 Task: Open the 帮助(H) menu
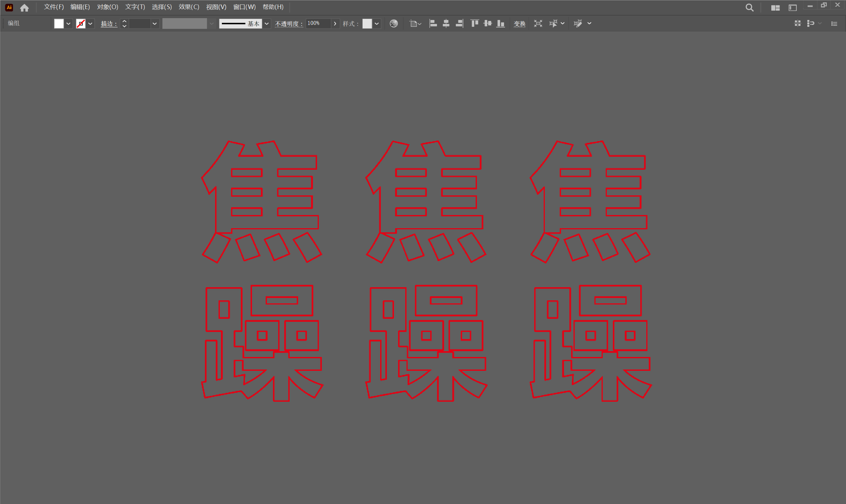pyautogui.click(x=273, y=7)
